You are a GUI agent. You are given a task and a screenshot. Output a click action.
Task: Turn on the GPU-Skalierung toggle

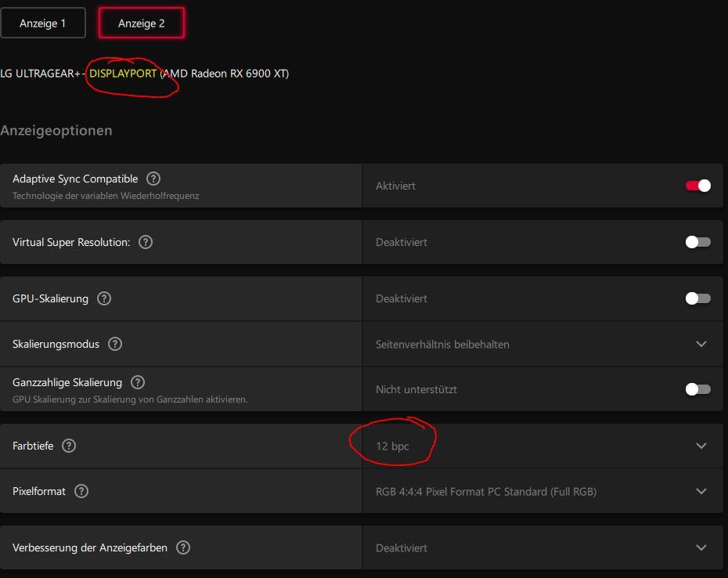tap(697, 298)
